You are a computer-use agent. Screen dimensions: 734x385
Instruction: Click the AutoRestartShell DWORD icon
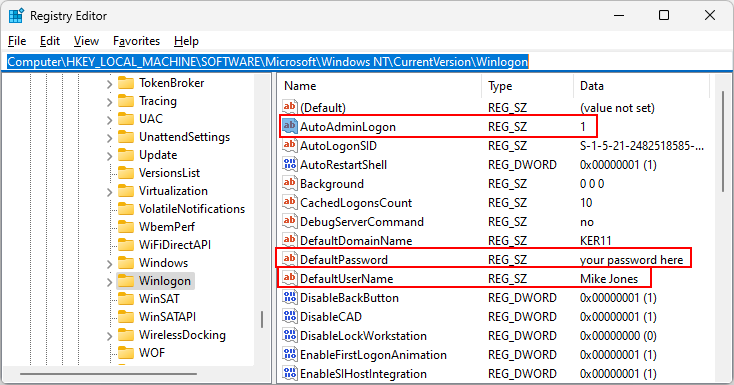(x=290, y=164)
